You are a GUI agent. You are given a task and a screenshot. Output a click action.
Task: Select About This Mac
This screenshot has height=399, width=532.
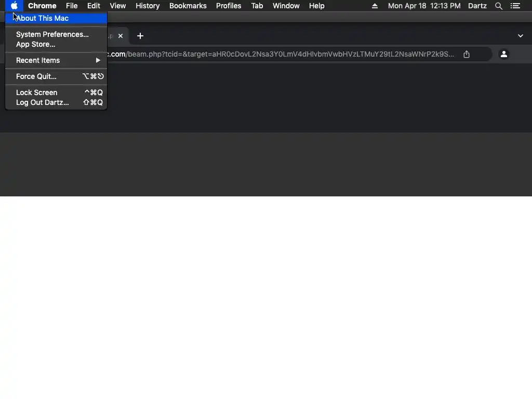click(56, 18)
